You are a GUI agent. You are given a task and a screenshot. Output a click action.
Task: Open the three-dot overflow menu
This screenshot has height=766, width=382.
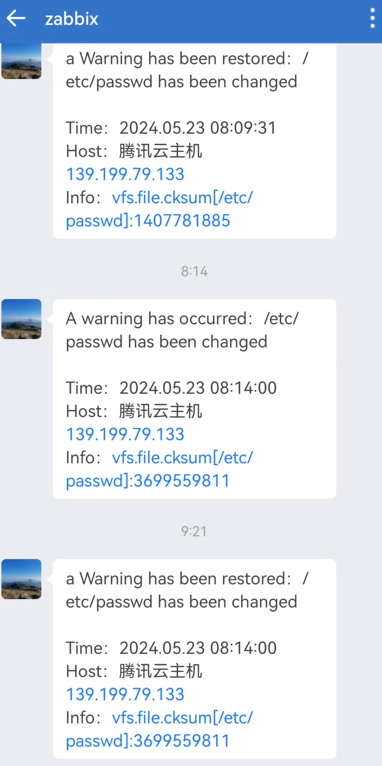(x=373, y=19)
